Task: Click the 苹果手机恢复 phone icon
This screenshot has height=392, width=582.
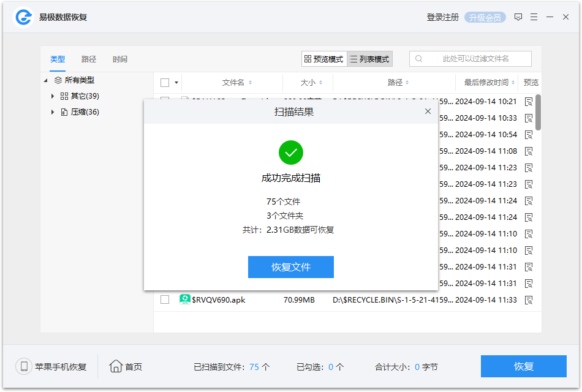Action: [x=23, y=366]
